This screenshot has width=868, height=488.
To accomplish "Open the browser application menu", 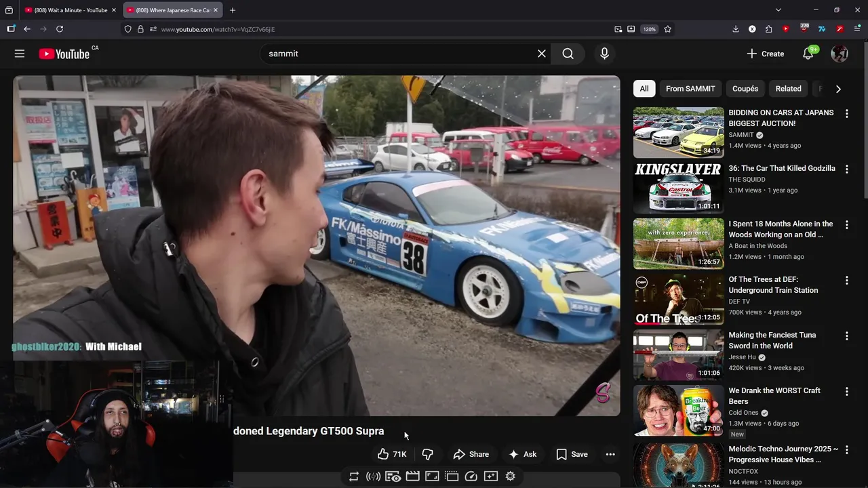I will click(x=857, y=29).
